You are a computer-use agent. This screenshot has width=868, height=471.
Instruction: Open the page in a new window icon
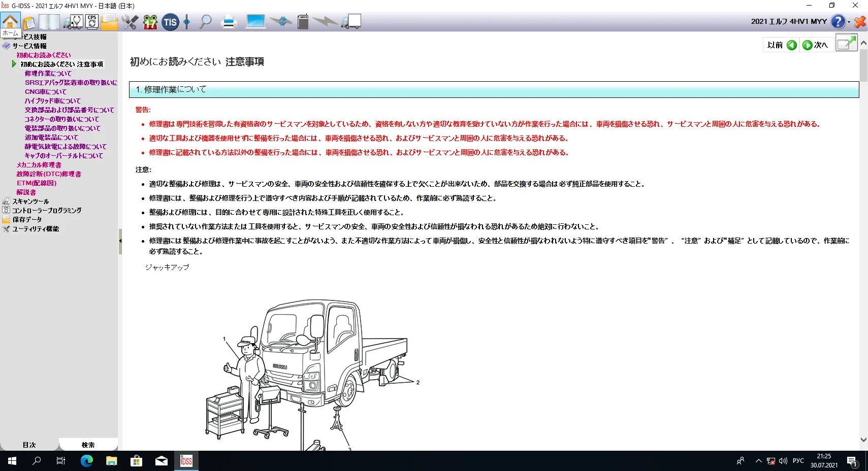(846, 43)
